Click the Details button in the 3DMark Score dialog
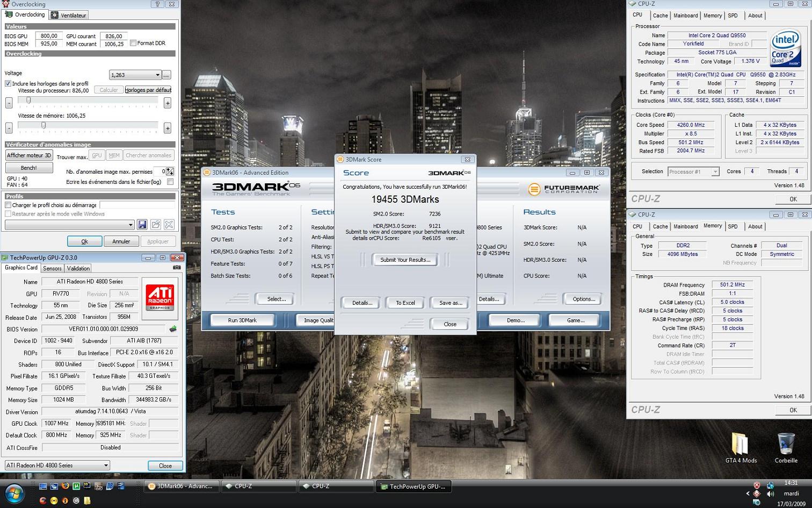 (x=362, y=303)
